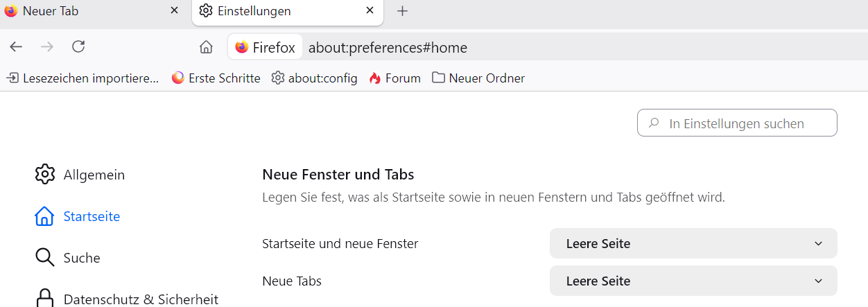
Task: Open the Neue Tabs dropdown
Action: (693, 281)
